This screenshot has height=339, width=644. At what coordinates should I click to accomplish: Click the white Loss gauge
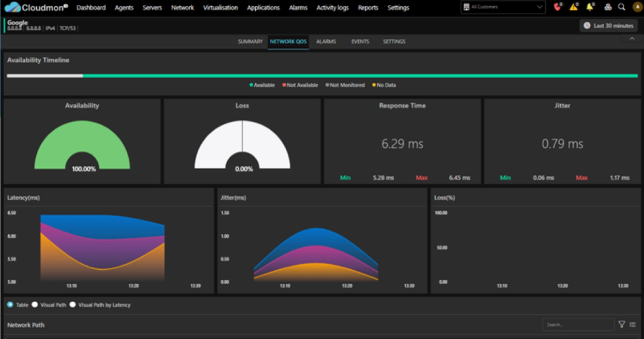(242, 145)
